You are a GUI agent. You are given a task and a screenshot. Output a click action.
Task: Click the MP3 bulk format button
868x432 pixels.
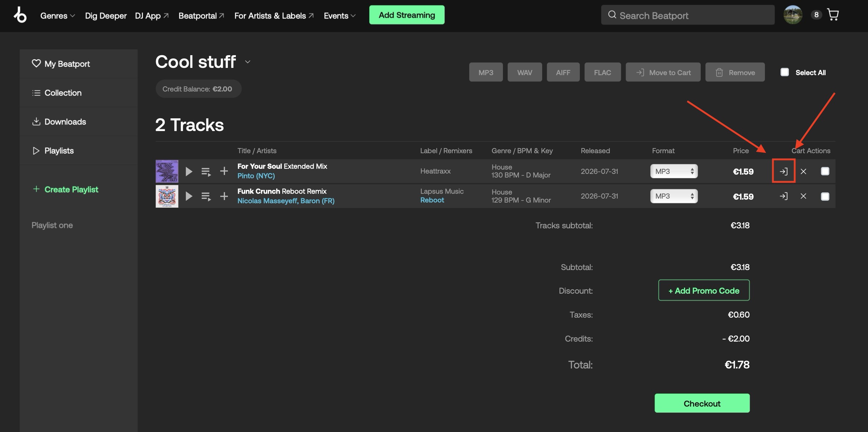click(x=486, y=72)
